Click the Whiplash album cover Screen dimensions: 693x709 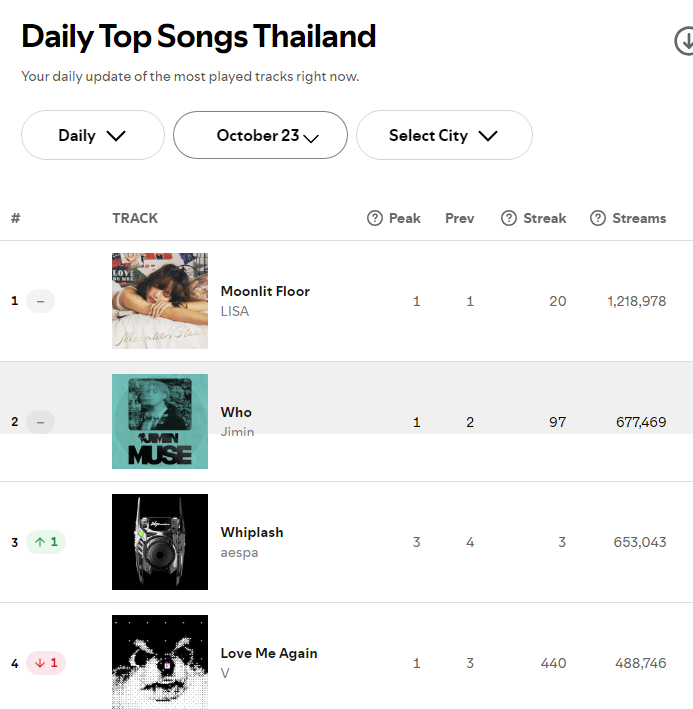coord(160,542)
